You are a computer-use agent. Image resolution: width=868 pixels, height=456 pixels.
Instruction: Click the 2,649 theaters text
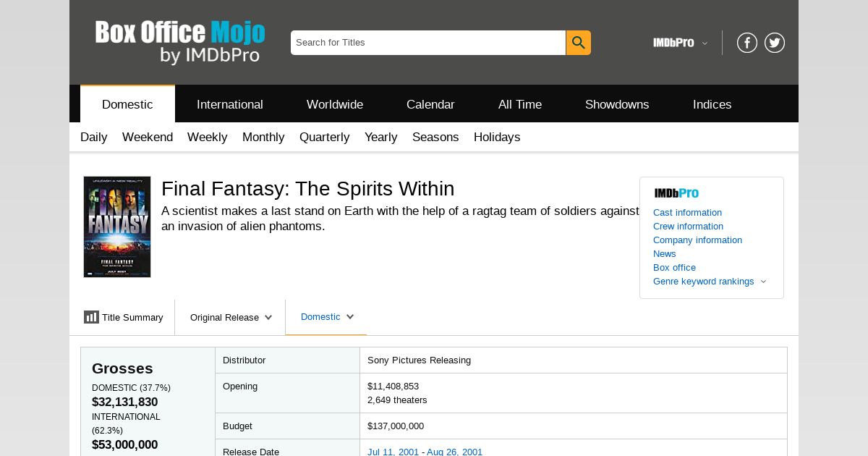[x=397, y=400]
